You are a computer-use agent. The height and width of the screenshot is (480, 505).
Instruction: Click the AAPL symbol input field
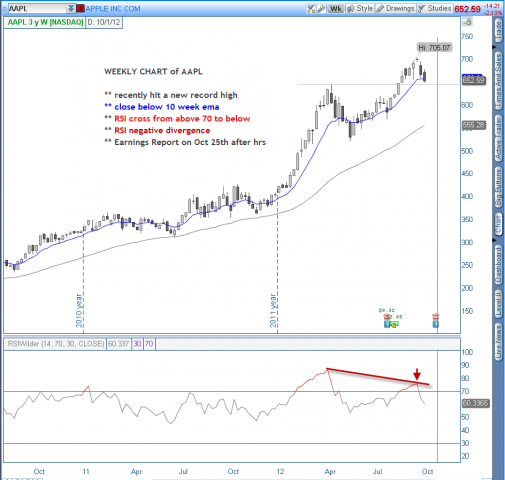[37, 8]
